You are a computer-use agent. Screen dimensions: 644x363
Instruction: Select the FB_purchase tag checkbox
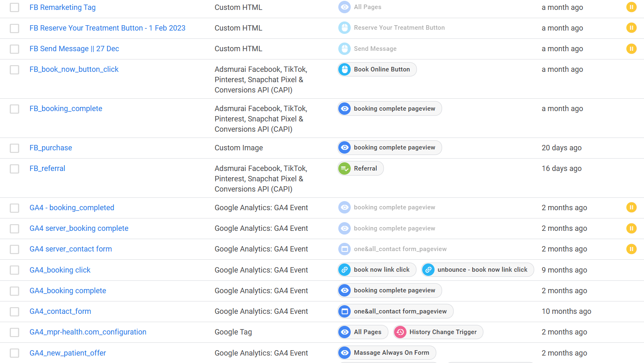[14, 148]
